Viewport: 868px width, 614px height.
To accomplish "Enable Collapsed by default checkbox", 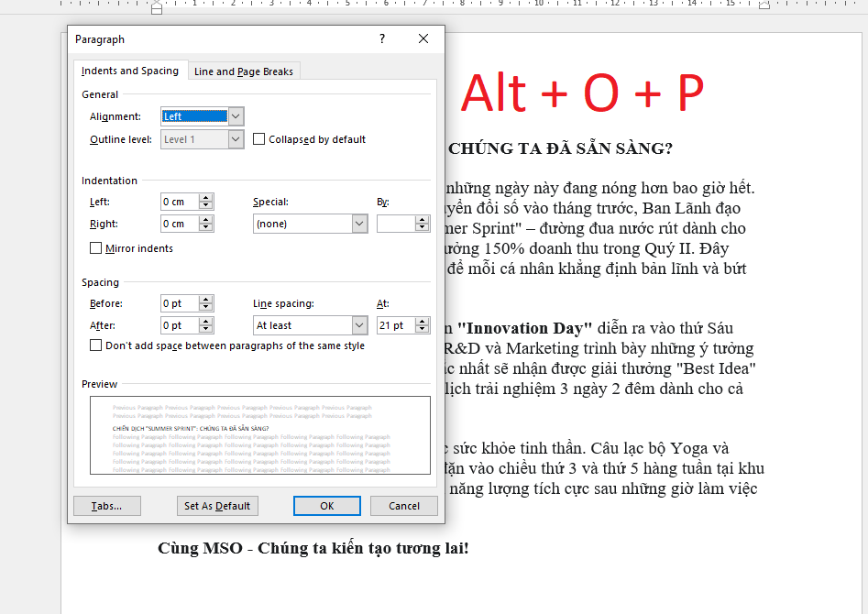I will tap(259, 139).
